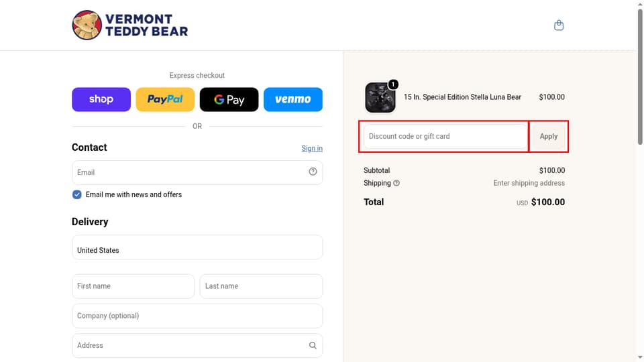Click the 'Delivery' heading

tap(90, 222)
